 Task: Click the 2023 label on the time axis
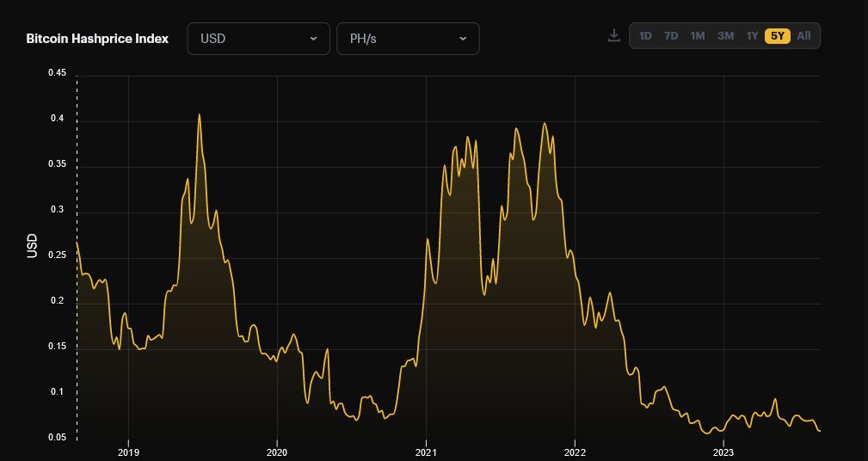[723, 452]
